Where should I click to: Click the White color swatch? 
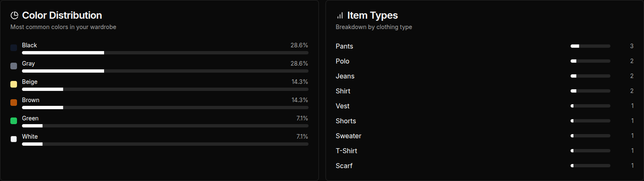coord(14,139)
